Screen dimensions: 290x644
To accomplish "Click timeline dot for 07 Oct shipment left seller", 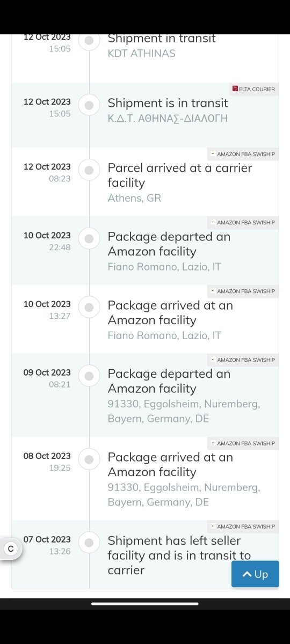I will point(90,543).
